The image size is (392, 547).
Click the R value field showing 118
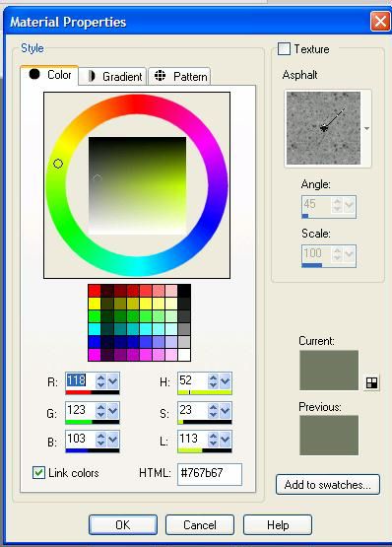tap(80, 380)
